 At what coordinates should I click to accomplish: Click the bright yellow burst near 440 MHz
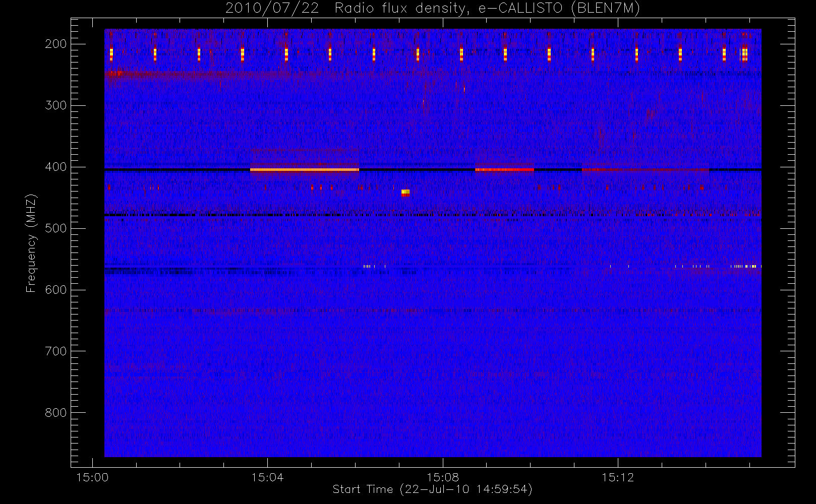[x=405, y=193]
